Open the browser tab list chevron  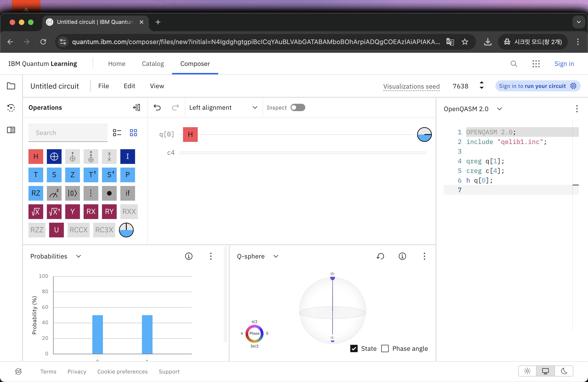point(579,22)
